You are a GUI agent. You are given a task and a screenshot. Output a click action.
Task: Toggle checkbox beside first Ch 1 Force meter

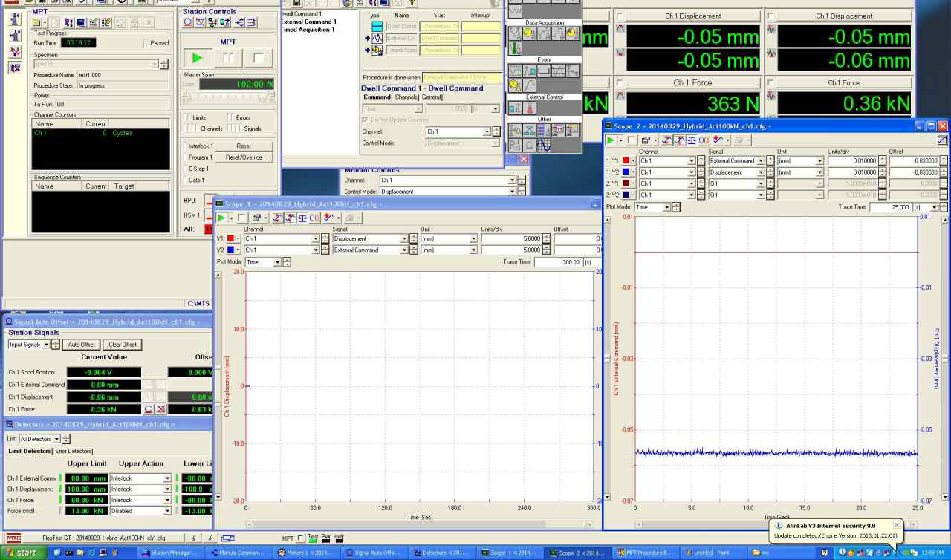tap(620, 82)
